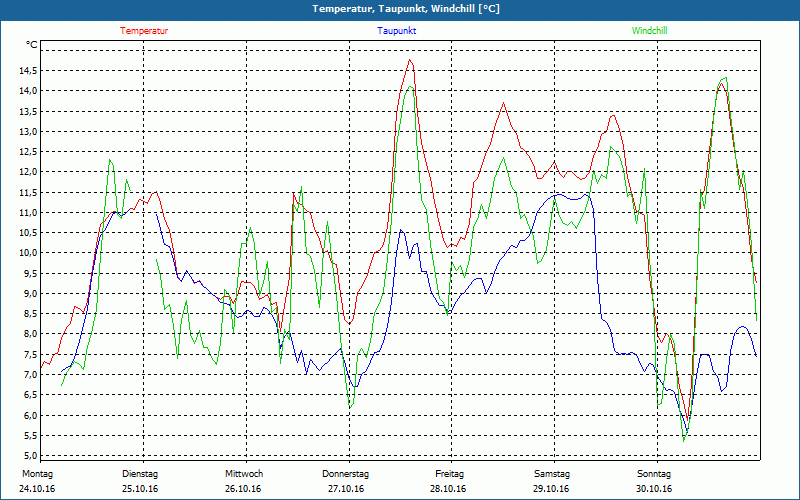Image resolution: width=800 pixels, height=500 pixels.
Task: Click the 13,5 y-axis value
Action: 28,111
